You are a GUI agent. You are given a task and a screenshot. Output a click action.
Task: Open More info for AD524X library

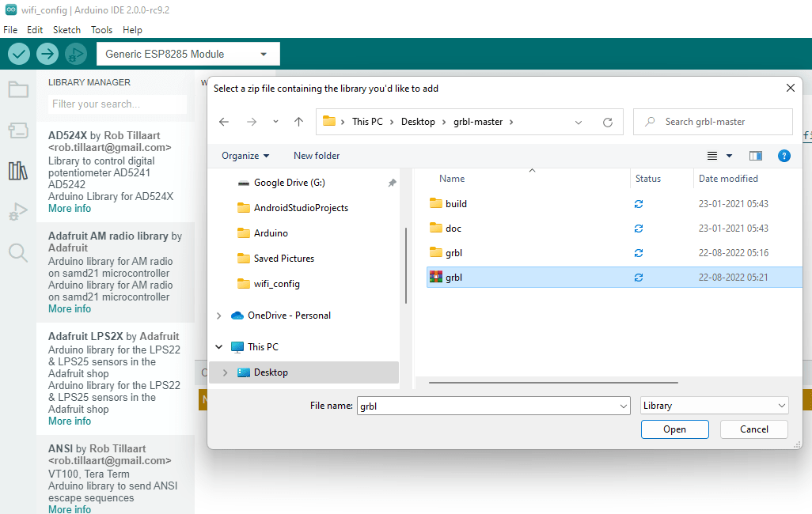pos(70,209)
